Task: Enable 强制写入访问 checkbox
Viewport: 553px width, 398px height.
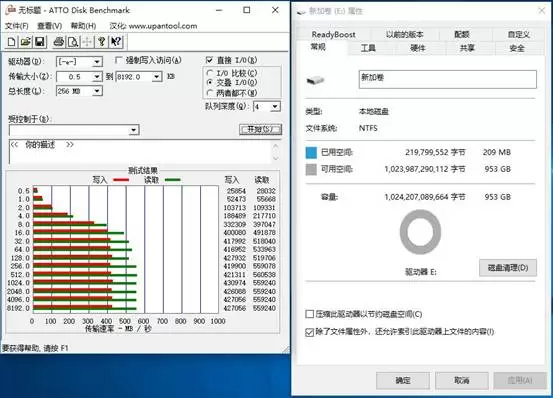Action: (118, 60)
